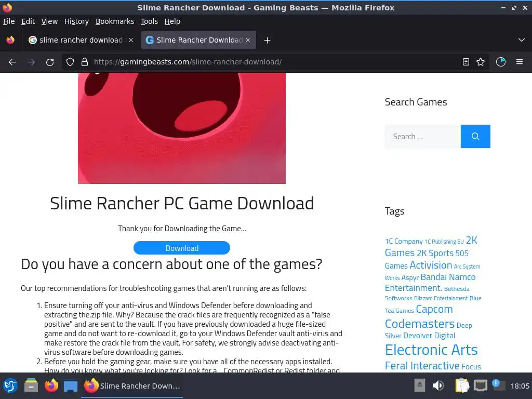This screenshot has width=532, height=399.
Task: Open the taskbar start menu icon
Action: 10,386
